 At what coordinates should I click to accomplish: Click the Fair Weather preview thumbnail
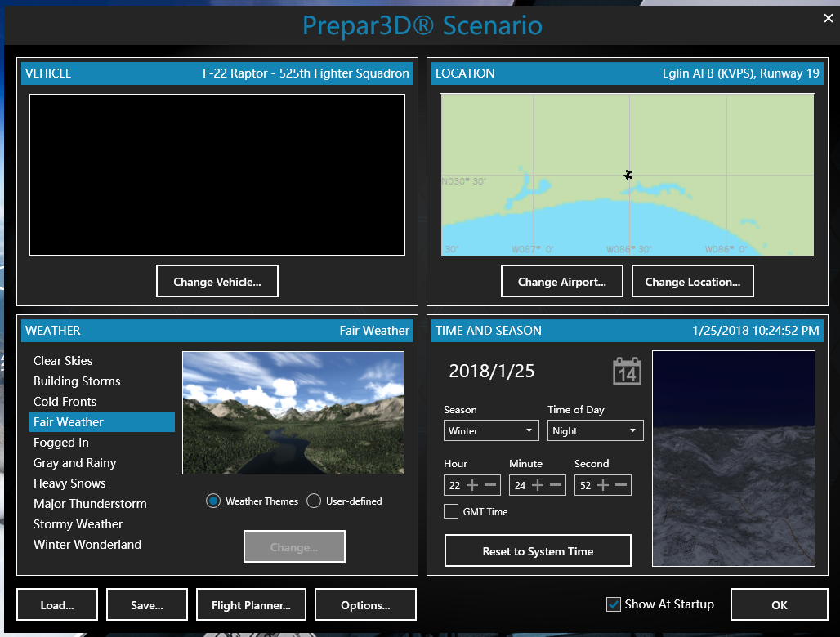coord(293,412)
